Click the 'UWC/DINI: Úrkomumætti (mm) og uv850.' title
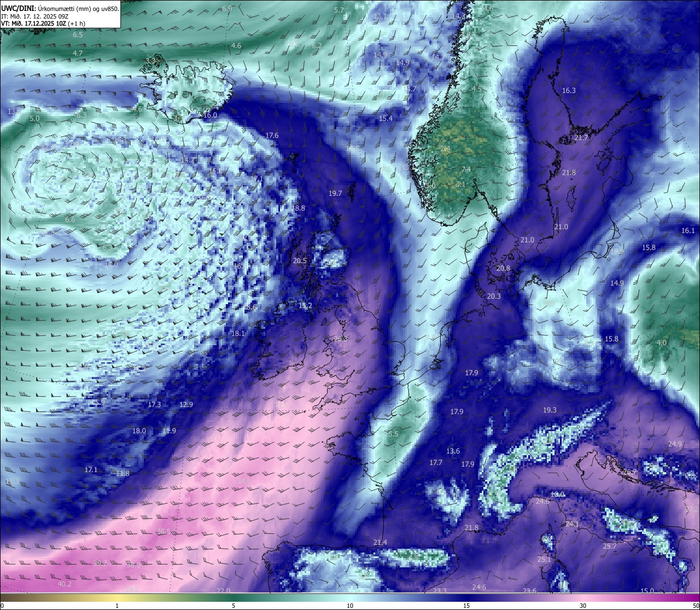Viewport: 700px width, 610px height. [60, 8]
